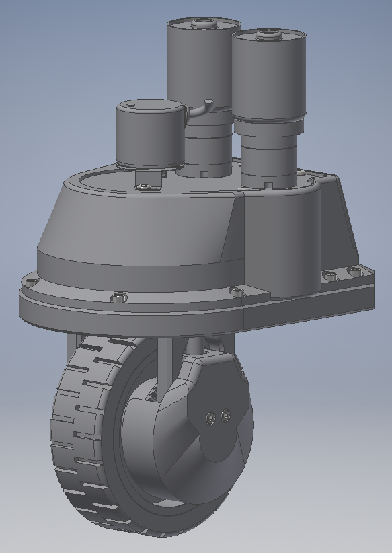392x553 pixels.
Task: Select the short encoder cylinder on top
Action: [x=151, y=133]
